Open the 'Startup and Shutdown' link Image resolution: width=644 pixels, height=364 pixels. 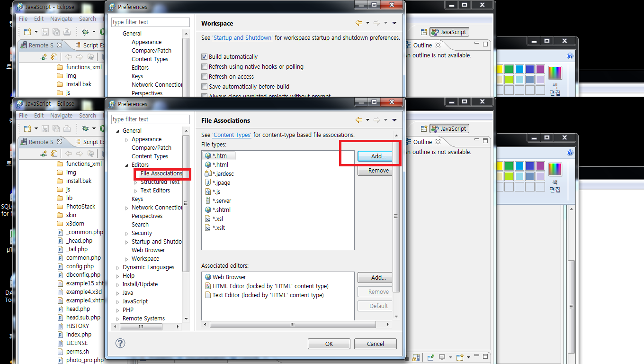pos(242,37)
